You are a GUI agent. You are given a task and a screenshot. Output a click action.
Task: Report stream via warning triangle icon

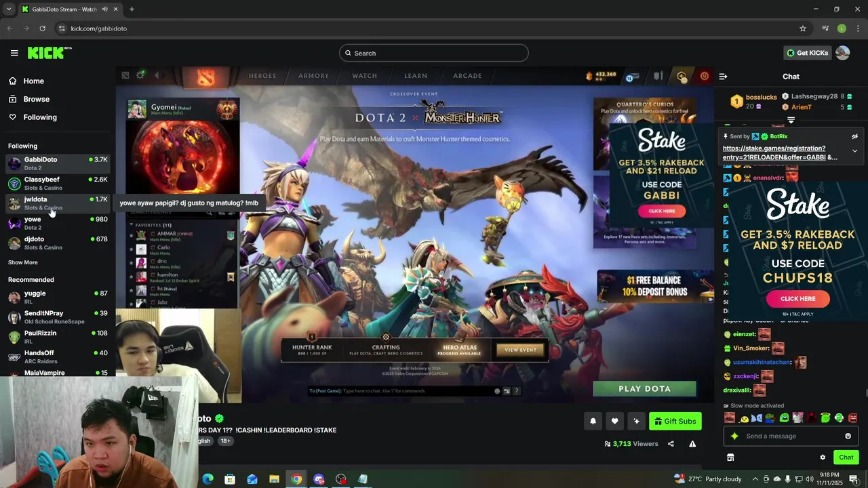[x=692, y=444]
